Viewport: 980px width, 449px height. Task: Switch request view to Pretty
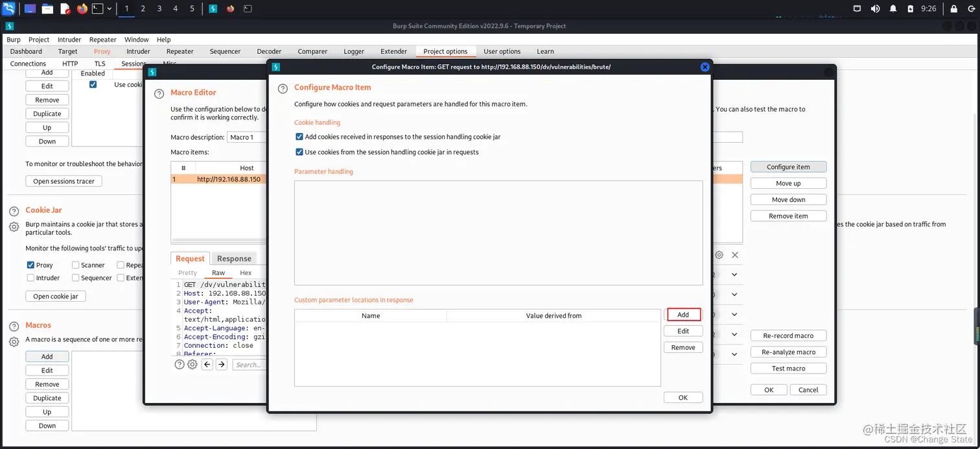(187, 273)
